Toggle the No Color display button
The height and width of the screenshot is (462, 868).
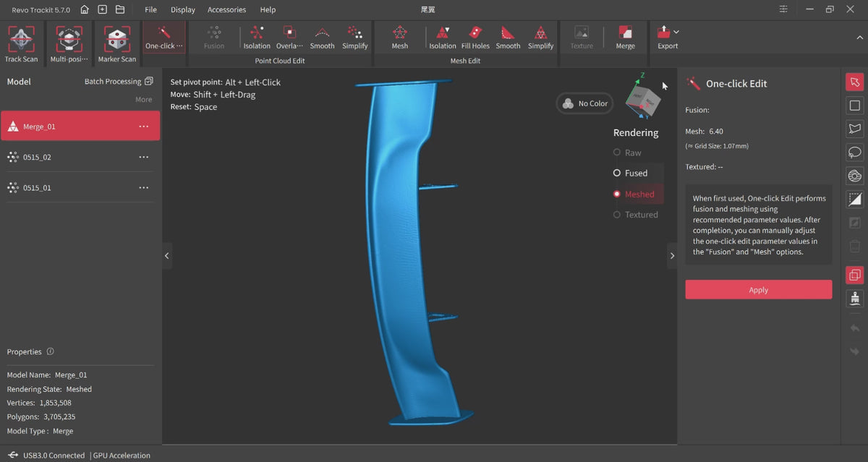click(x=584, y=103)
